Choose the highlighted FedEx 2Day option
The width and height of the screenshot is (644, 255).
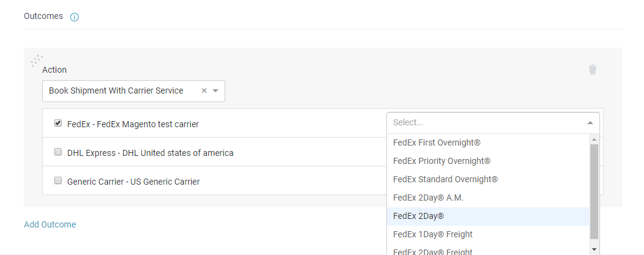click(488, 216)
